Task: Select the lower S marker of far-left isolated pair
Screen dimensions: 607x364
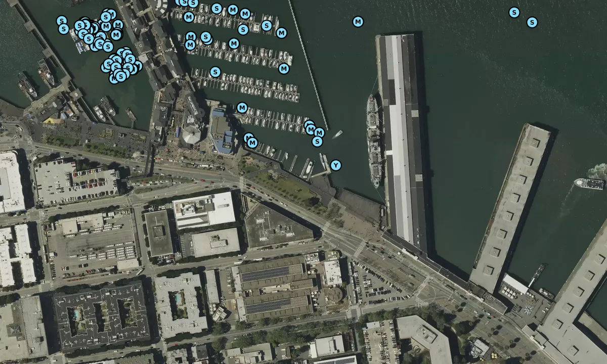Action: (x=64, y=29)
